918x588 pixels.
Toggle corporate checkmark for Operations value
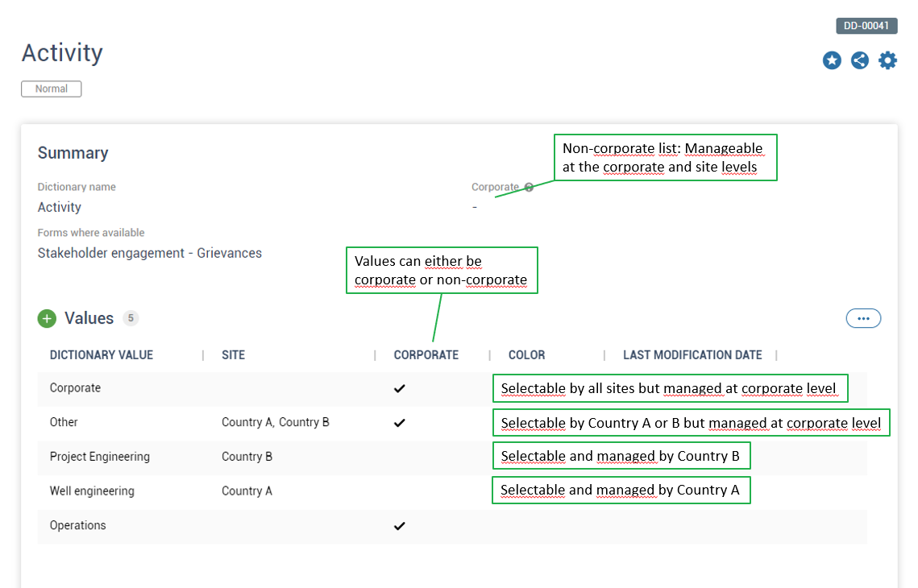tap(400, 526)
